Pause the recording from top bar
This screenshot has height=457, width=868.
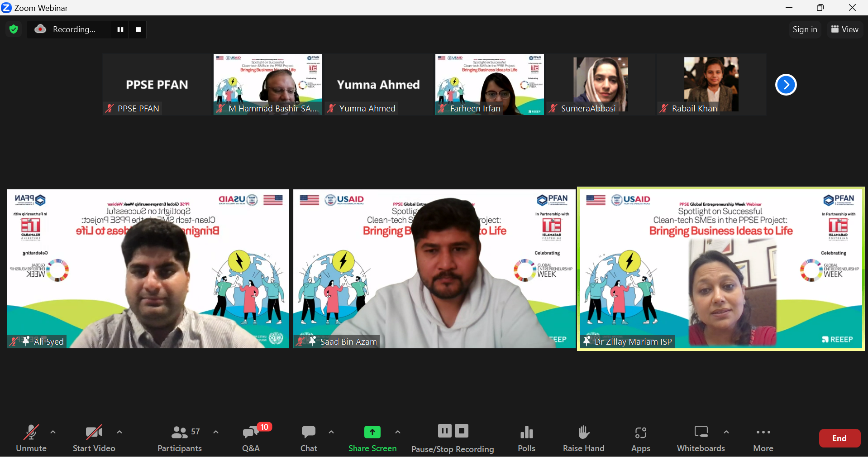point(120,29)
